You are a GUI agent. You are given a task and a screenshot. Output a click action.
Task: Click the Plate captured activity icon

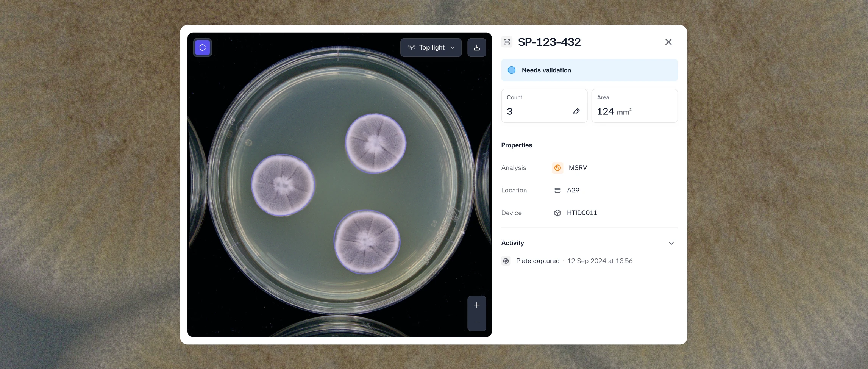coord(506,261)
